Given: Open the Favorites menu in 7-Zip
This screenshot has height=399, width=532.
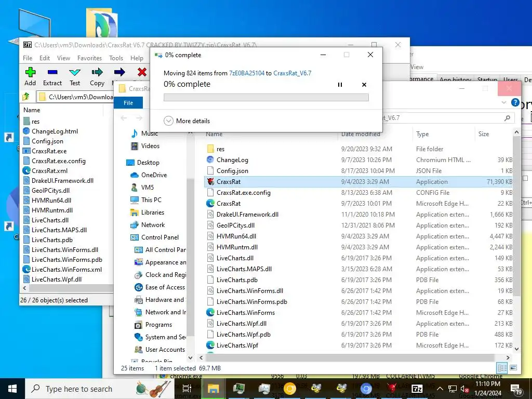Looking at the screenshot, I should pyautogui.click(x=89, y=58).
